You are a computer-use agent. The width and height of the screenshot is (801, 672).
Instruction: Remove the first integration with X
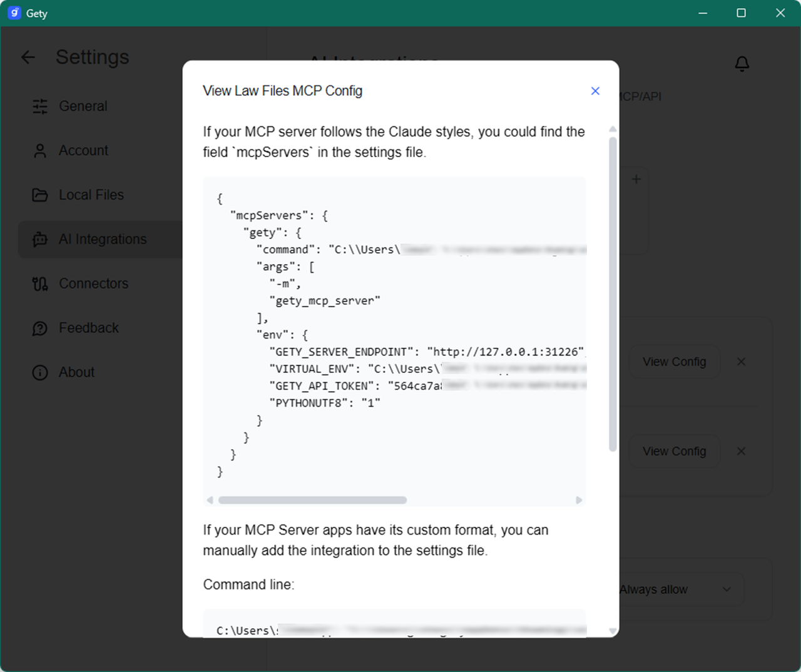(741, 362)
